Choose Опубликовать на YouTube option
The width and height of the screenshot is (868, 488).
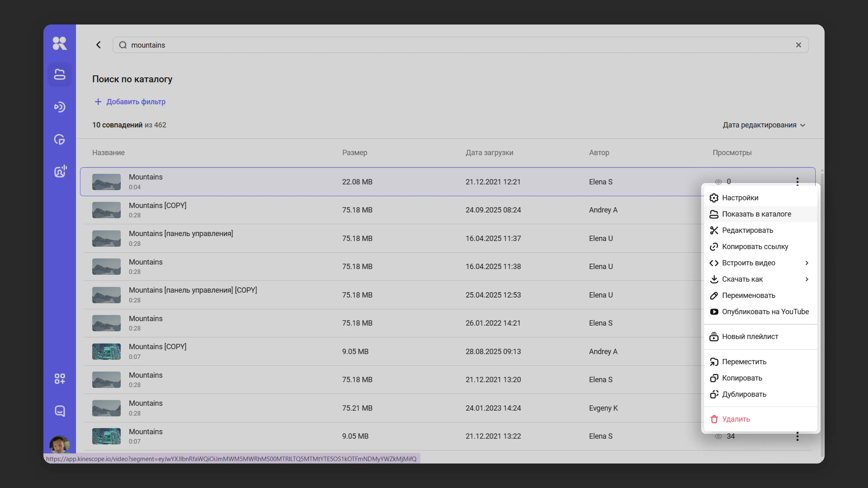(x=765, y=312)
